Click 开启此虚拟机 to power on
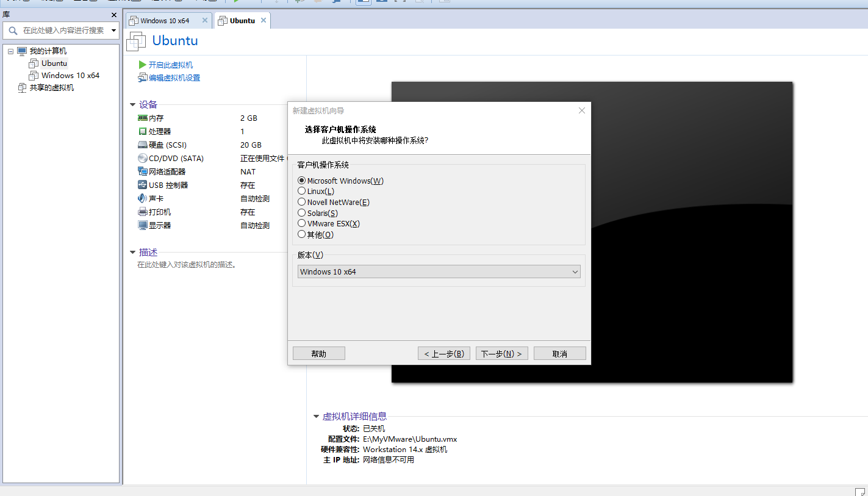Viewport: 868px width, 496px height. coord(171,65)
